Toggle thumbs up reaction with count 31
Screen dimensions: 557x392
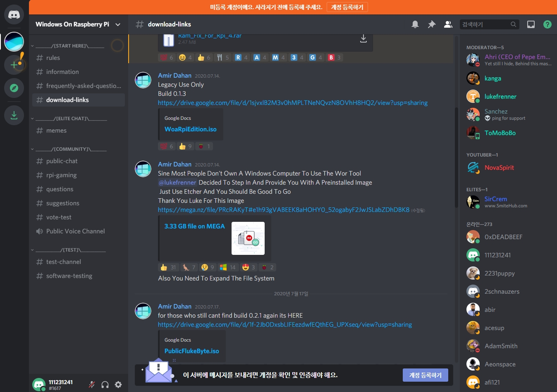click(x=169, y=267)
